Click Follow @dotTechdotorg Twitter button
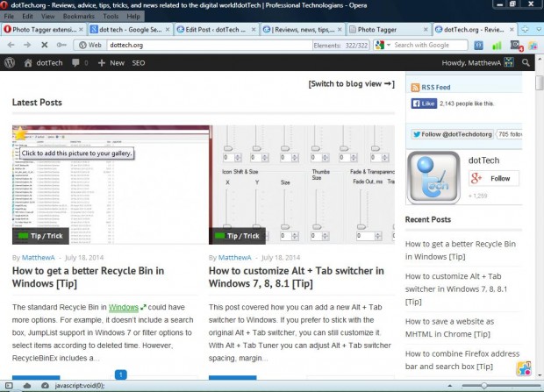This screenshot has width=544, height=392. [453, 134]
